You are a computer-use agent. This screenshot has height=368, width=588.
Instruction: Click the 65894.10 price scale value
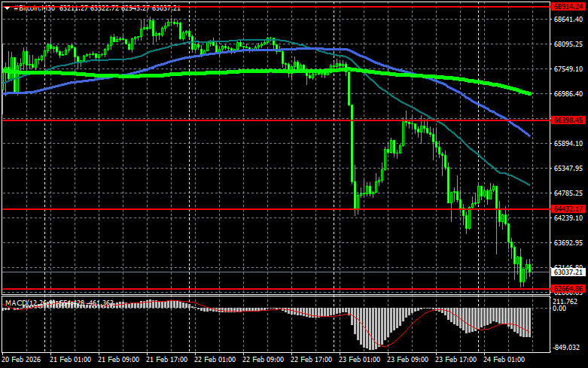pyautogui.click(x=568, y=144)
